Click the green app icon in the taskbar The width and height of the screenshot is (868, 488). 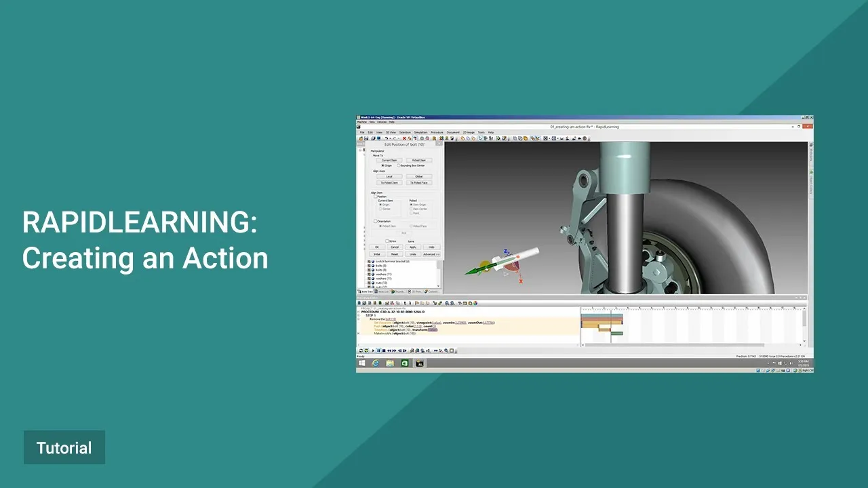tap(405, 363)
